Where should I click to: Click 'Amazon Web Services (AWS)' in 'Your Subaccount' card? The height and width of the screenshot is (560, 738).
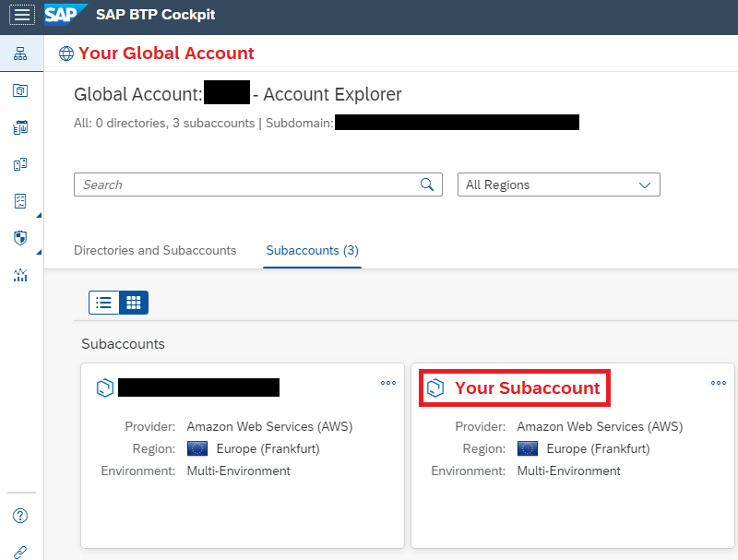600,426
